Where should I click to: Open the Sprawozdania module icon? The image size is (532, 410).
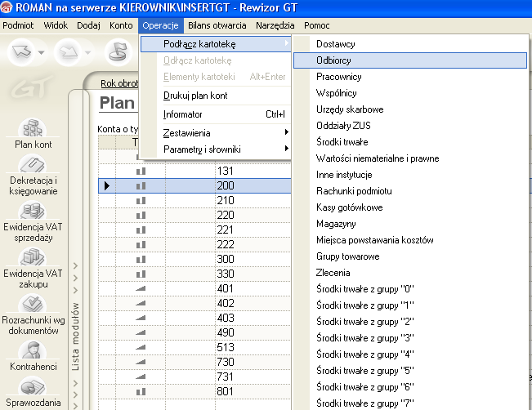point(33,386)
